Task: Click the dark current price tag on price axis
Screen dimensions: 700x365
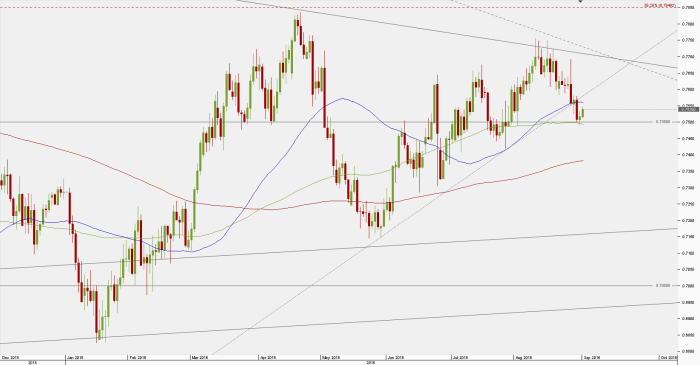Action: tap(688, 109)
